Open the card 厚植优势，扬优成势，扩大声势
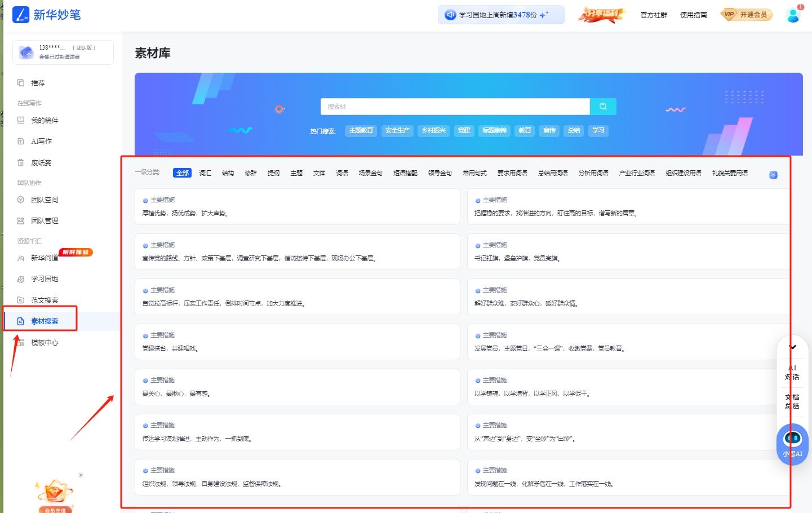Image resolution: width=812 pixels, height=513 pixels. 298,207
